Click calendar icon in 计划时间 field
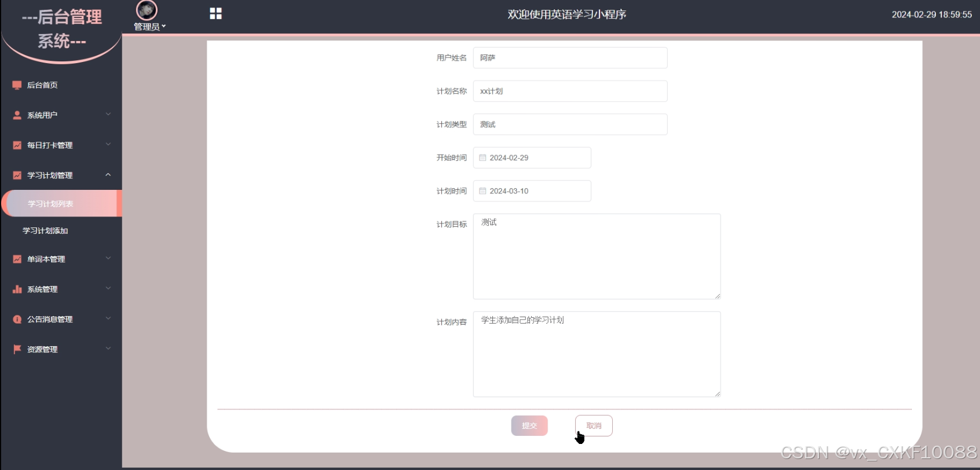 [x=482, y=191]
